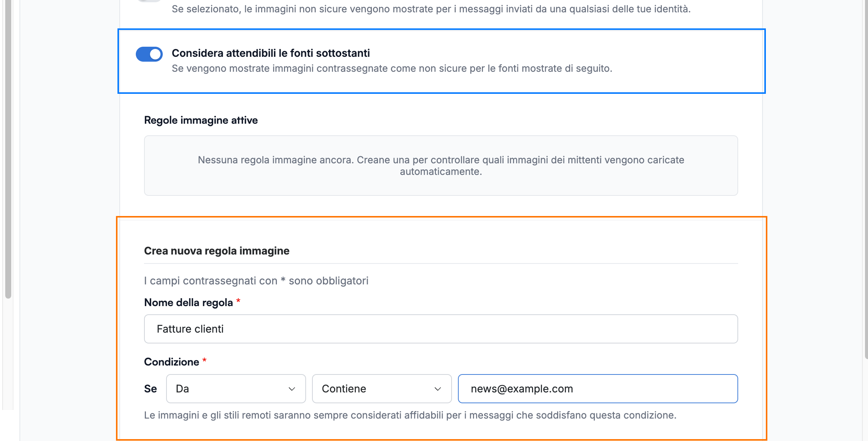The image size is (868, 441).
Task: Click the right edge page scrollbar
Action: click(x=866, y=179)
